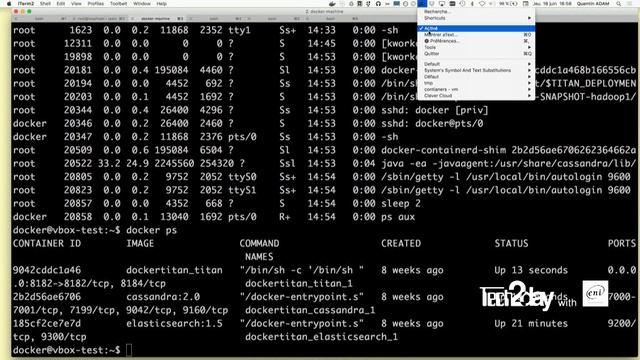
Task: Click the AirPlay display icon
Action: [x=442, y=4]
